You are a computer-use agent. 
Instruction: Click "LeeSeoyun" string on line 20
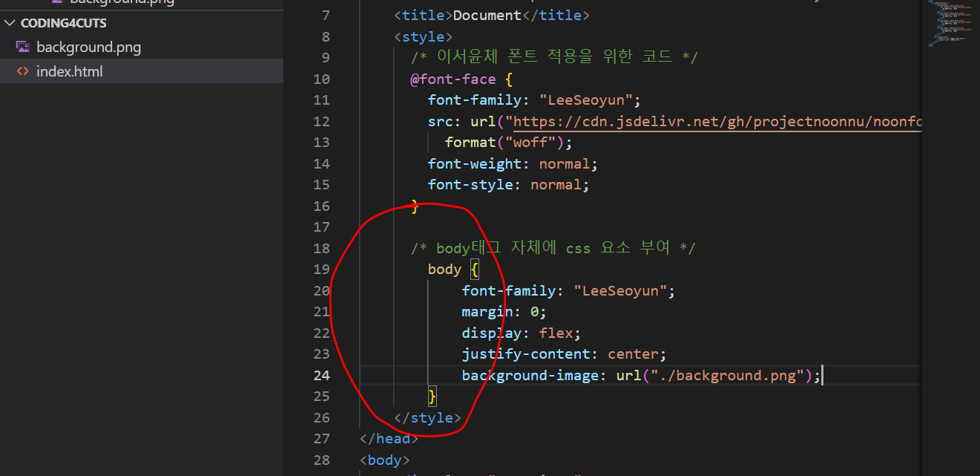click(619, 290)
